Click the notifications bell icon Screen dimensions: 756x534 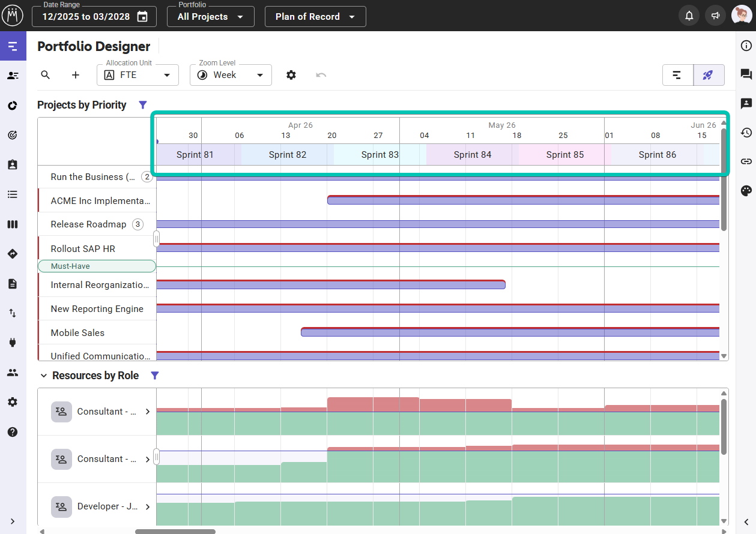click(689, 16)
